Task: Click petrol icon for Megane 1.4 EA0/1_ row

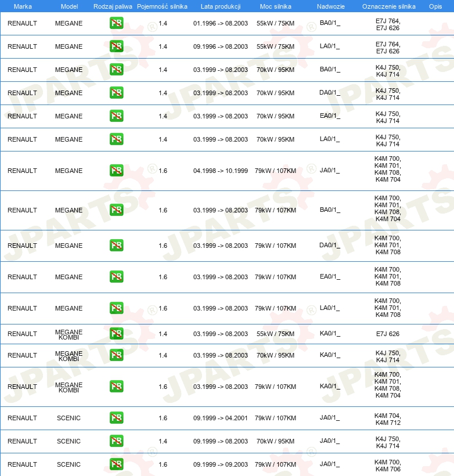Action: 117,116
